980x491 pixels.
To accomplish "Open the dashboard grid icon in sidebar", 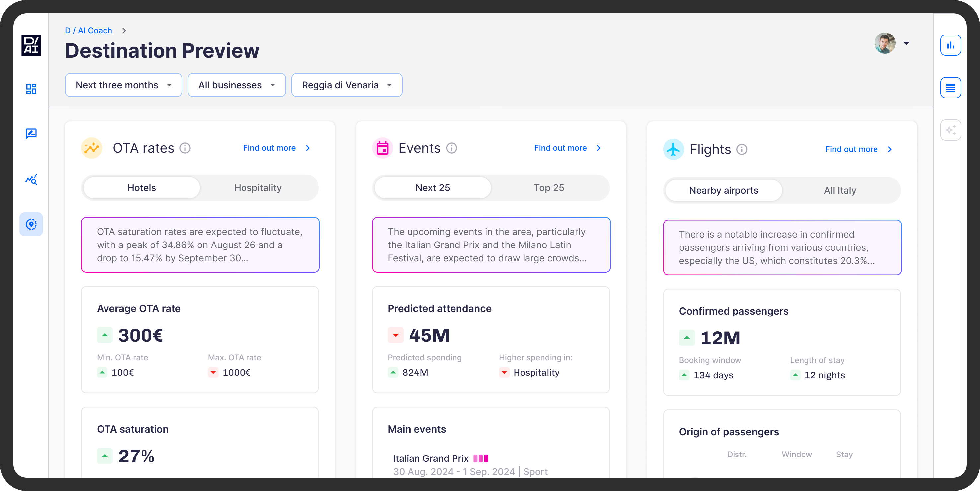I will pos(31,89).
